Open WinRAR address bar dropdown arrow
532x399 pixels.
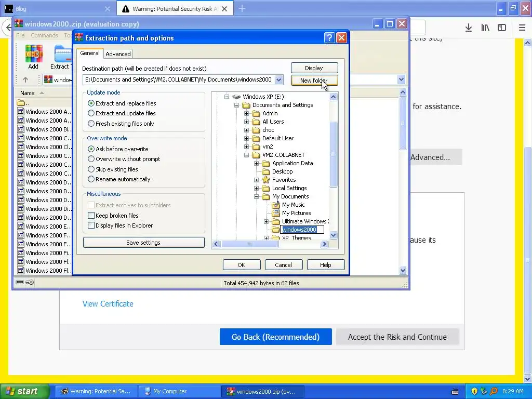402,79
